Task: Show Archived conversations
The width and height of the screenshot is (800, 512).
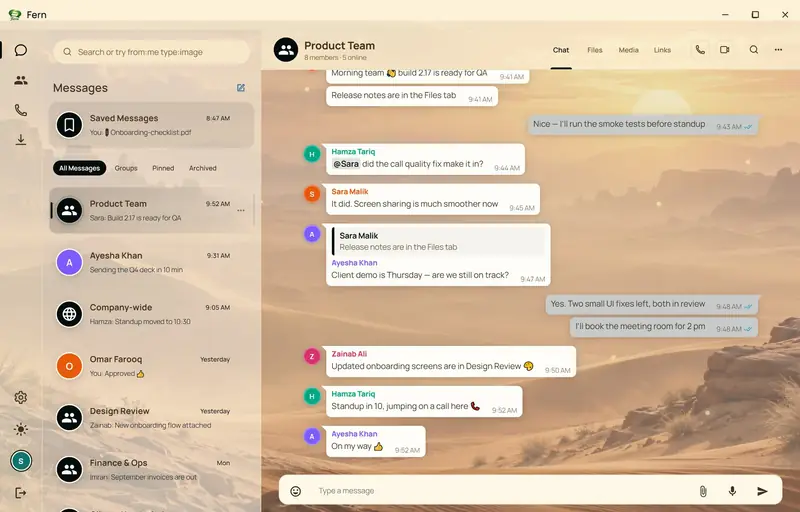Action: [x=203, y=168]
